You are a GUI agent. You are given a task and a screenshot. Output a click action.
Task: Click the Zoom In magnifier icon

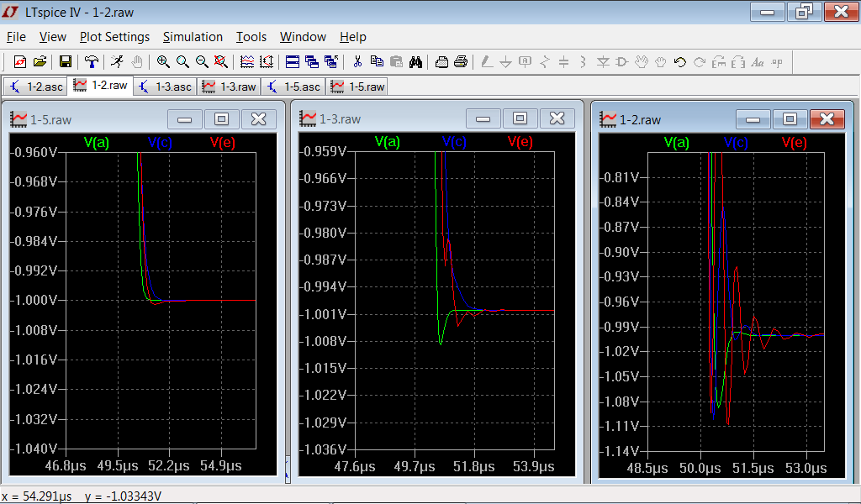click(x=163, y=61)
